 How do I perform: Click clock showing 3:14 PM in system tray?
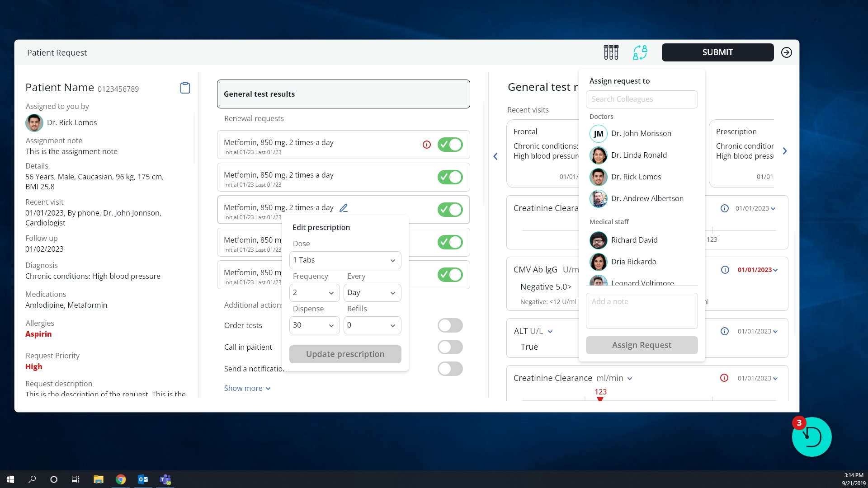point(854,475)
